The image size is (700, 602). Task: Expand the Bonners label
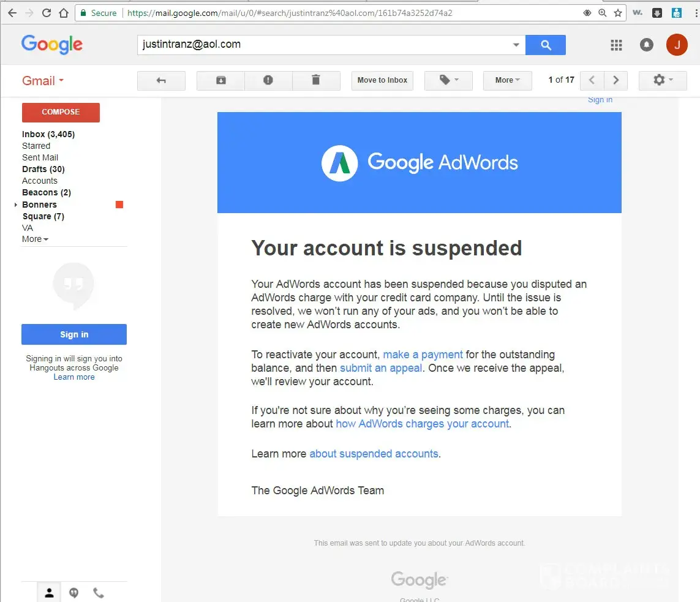[x=16, y=205]
